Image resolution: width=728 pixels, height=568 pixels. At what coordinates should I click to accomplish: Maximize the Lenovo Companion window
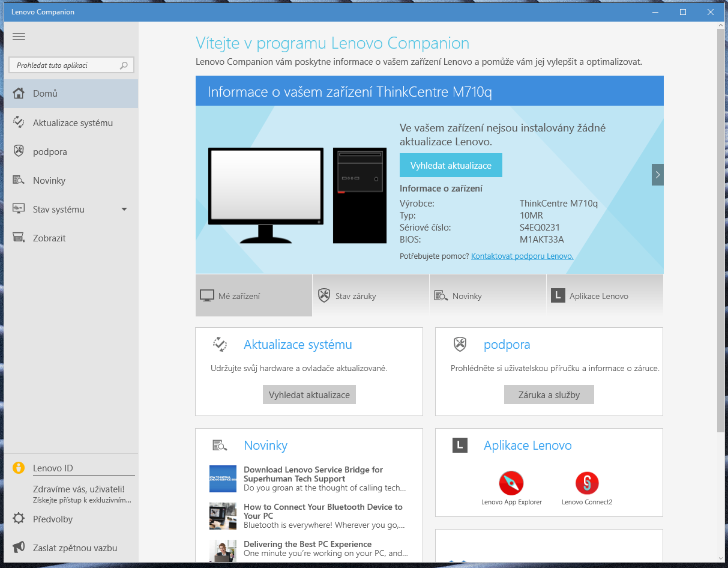click(x=683, y=12)
